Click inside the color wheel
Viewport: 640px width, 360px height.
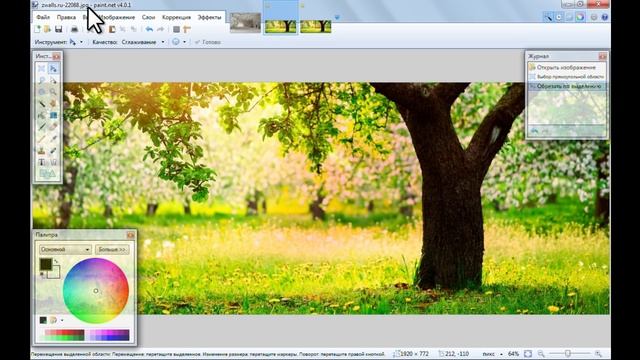click(96, 291)
